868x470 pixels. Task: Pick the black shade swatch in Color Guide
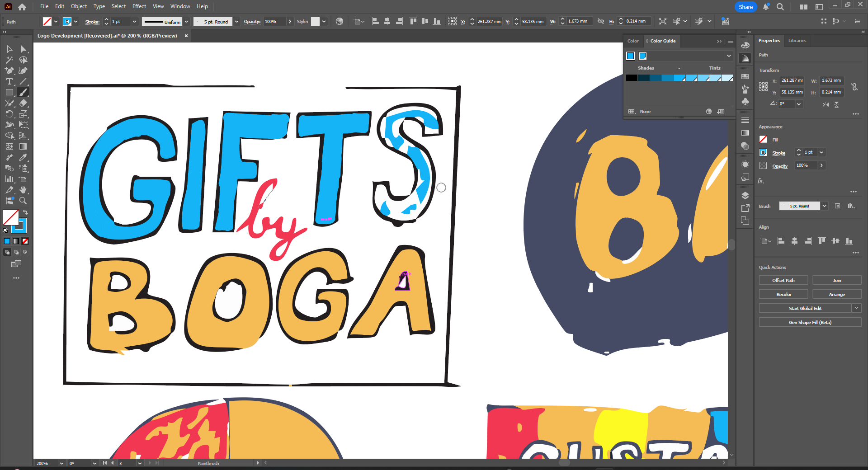coord(632,78)
